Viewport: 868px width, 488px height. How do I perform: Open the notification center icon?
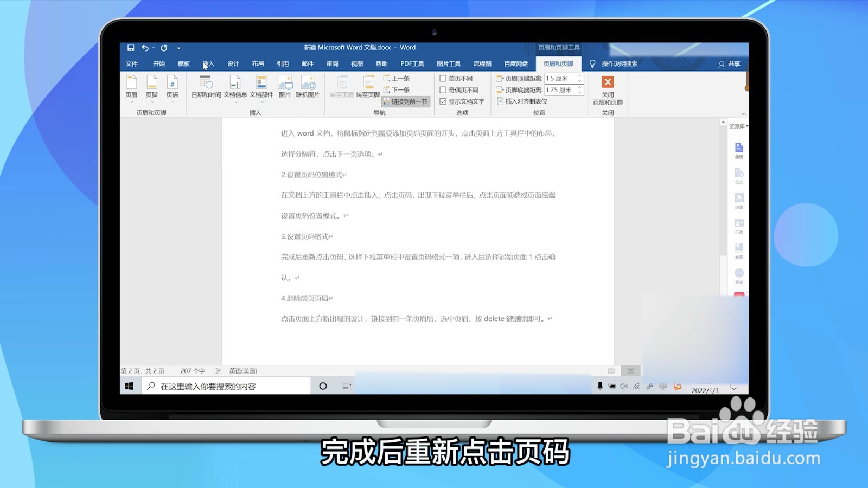pyautogui.click(x=734, y=387)
